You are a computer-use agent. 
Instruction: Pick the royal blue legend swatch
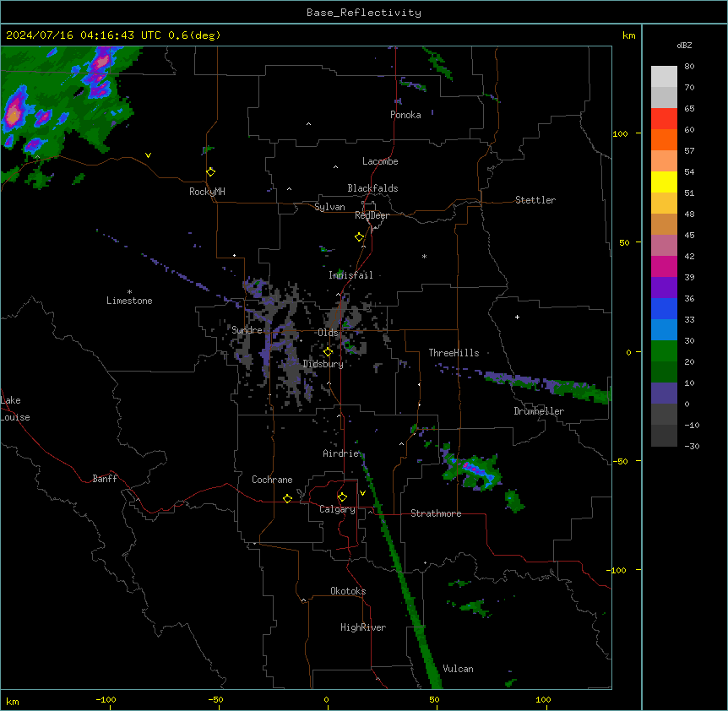(x=664, y=308)
